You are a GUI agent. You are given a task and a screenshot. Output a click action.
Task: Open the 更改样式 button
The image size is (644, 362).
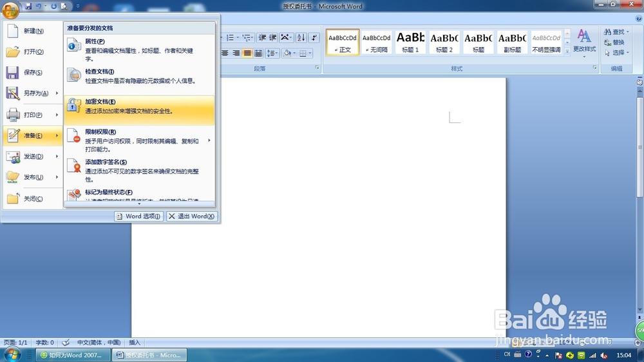(585, 43)
